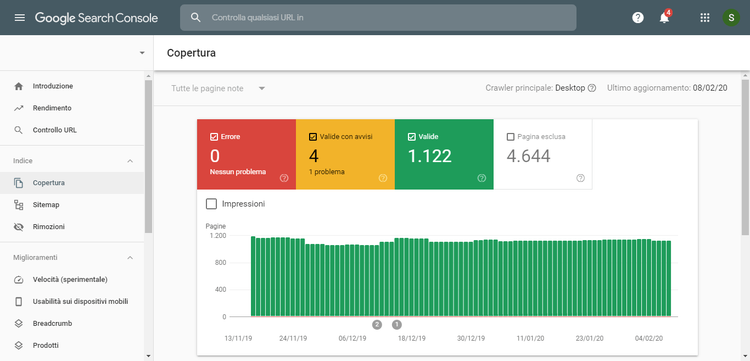The width and height of the screenshot is (750, 361).
Task: Click the Controllo URL magnifier icon
Action: pyautogui.click(x=19, y=130)
